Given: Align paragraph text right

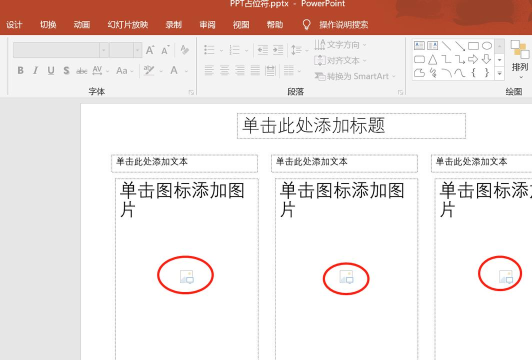Looking at the screenshot, I should pyautogui.click(x=240, y=70).
